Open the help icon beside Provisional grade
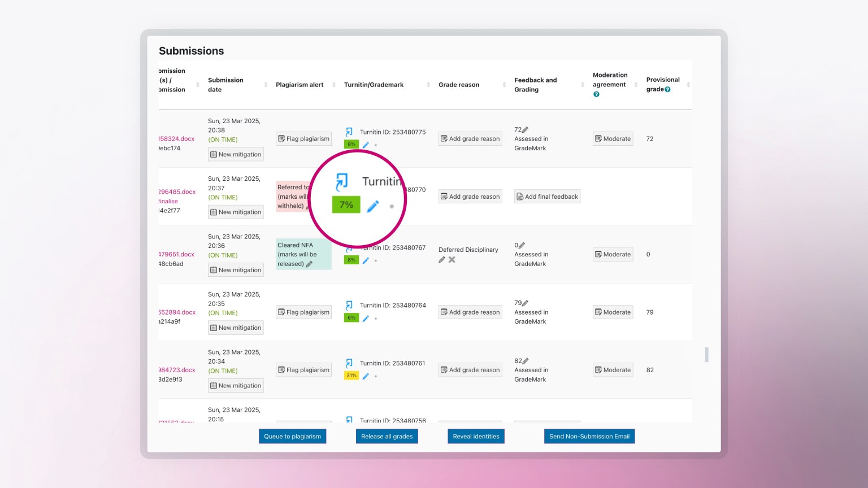Screen dimensions: 868x488 click(x=667, y=90)
